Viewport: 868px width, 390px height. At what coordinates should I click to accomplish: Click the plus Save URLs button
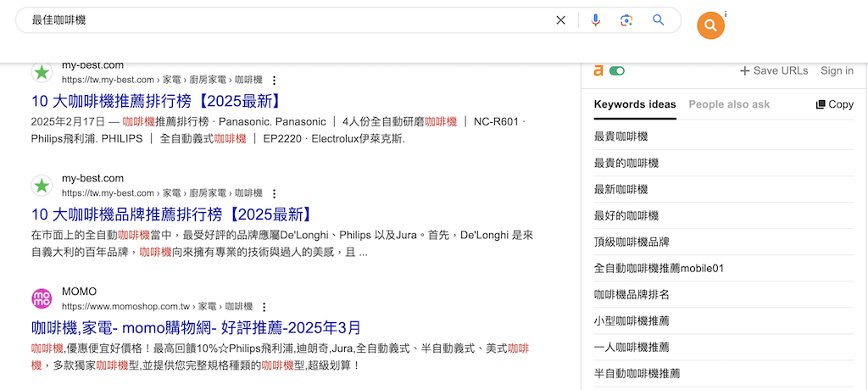tap(774, 71)
